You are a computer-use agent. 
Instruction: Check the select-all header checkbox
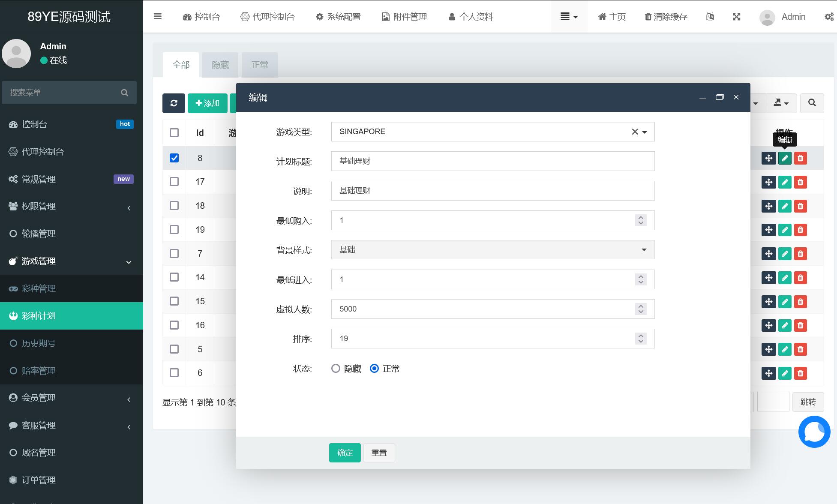[174, 133]
